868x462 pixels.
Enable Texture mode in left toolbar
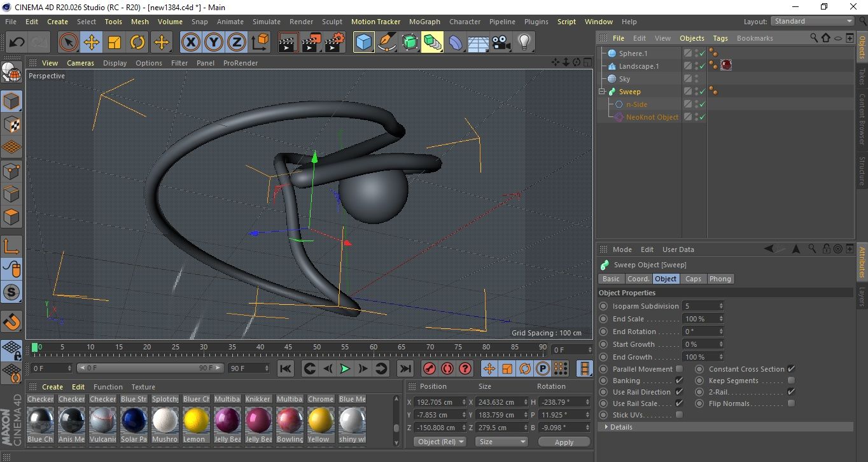(12, 124)
